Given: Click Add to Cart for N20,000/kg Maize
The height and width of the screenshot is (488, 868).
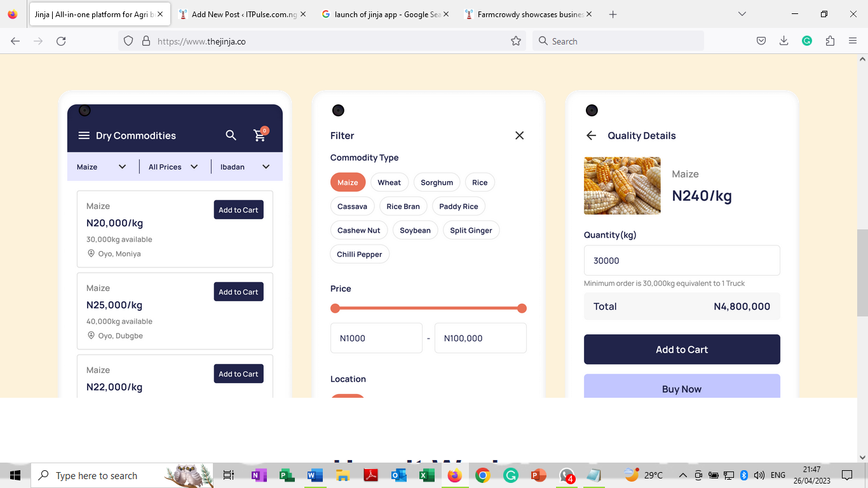Looking at the screenshot, I should click(x=238, y=210).
